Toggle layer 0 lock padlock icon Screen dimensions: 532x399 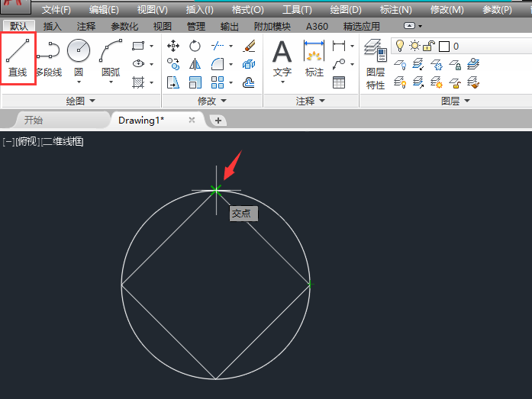[429, 46]
